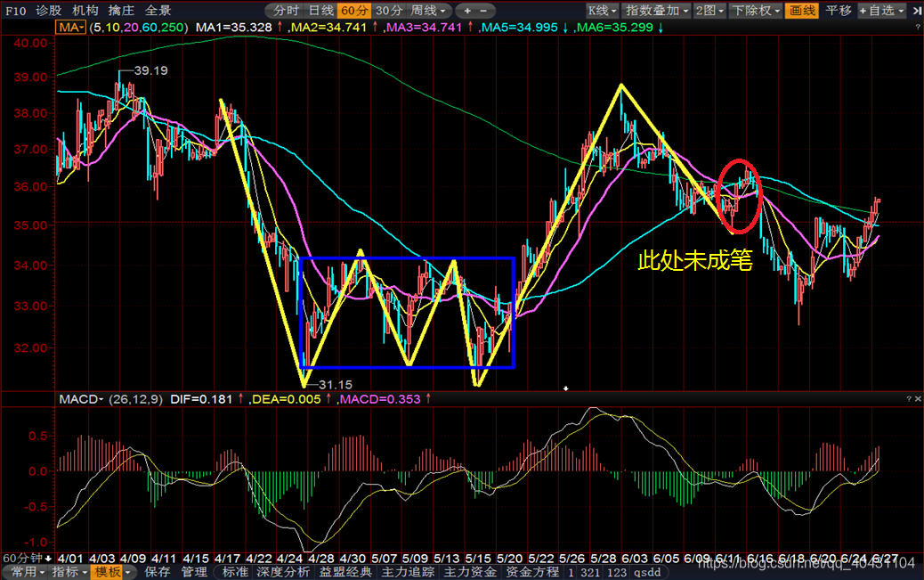The image size is (924, 580).
Task: Click the 60分钟 period selector on time axis
Action: pyautogui.click(x=27, y=558)
